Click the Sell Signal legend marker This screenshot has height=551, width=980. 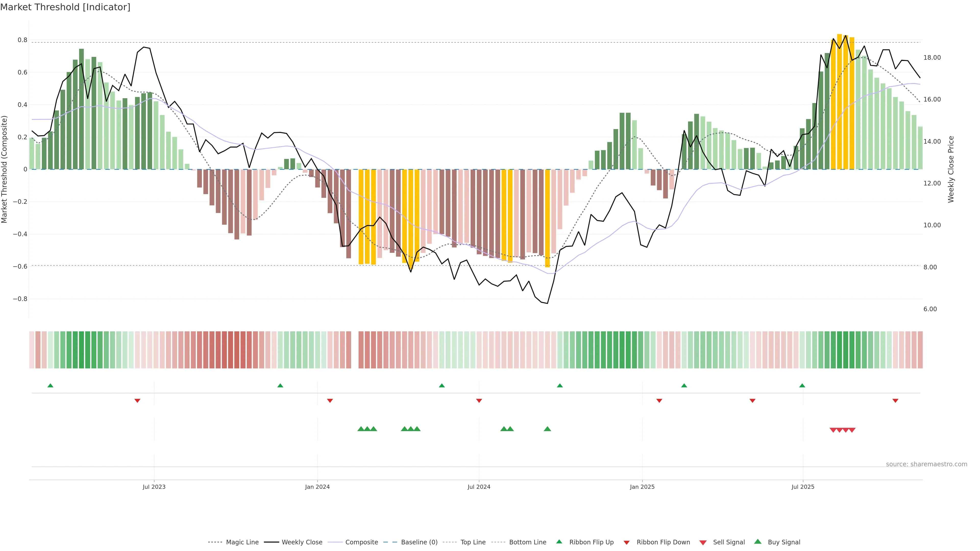703,542
